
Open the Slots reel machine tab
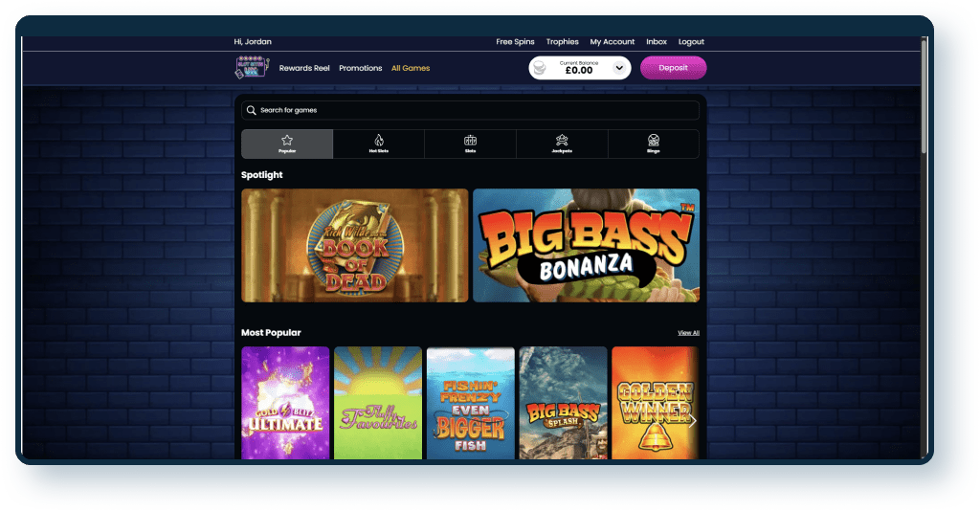470,144
